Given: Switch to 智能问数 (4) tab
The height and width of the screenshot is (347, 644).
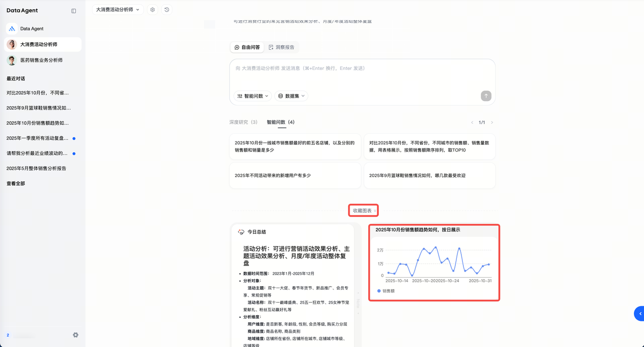Looking at the screenshot, I should tap(281, 122).
